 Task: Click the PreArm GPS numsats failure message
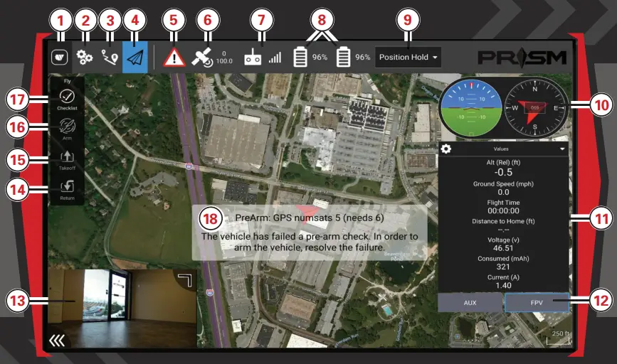310,232
